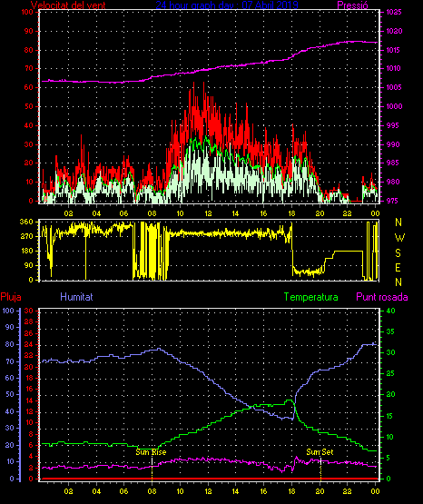The height and width of the screenshot is (504, 423).
Task: Click the 'Punt rosada' legend label
Action: click(382, 297)
